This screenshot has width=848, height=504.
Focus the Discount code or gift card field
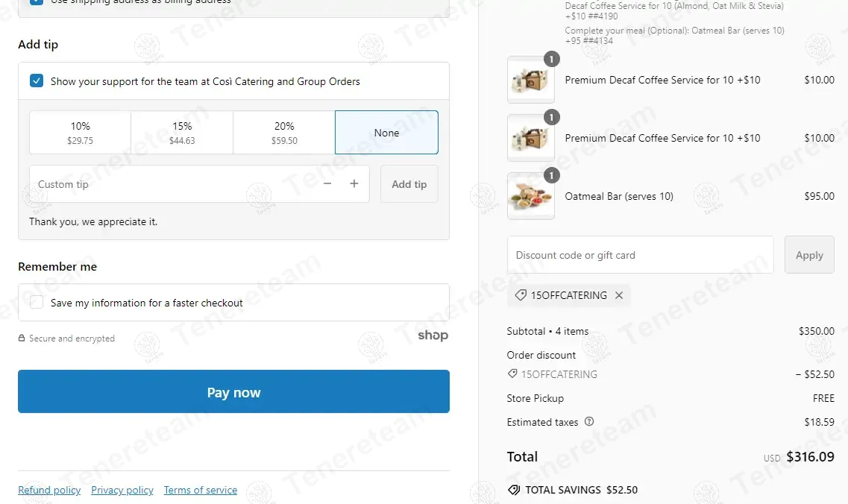pos(641,255)
